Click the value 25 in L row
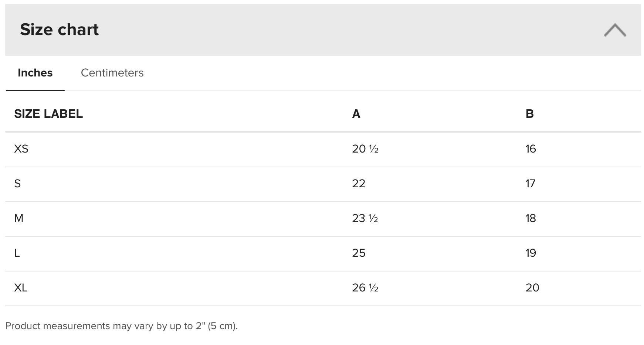This screenshot has height=345, width=644. (x=359, y=253)
